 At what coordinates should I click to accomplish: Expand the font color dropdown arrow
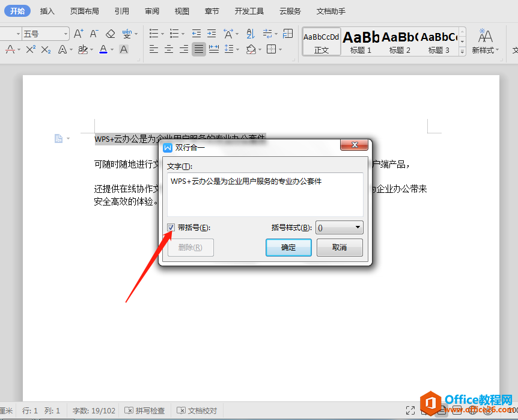[112, 50]
